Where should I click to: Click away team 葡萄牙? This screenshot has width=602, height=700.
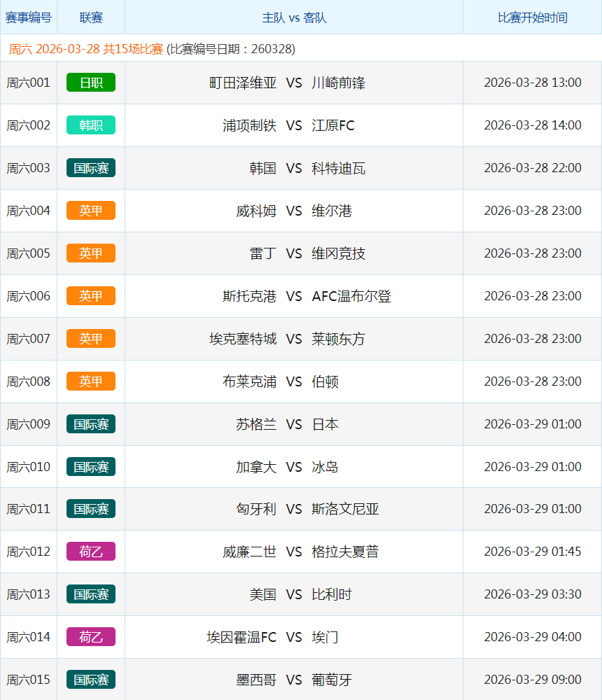332,680
